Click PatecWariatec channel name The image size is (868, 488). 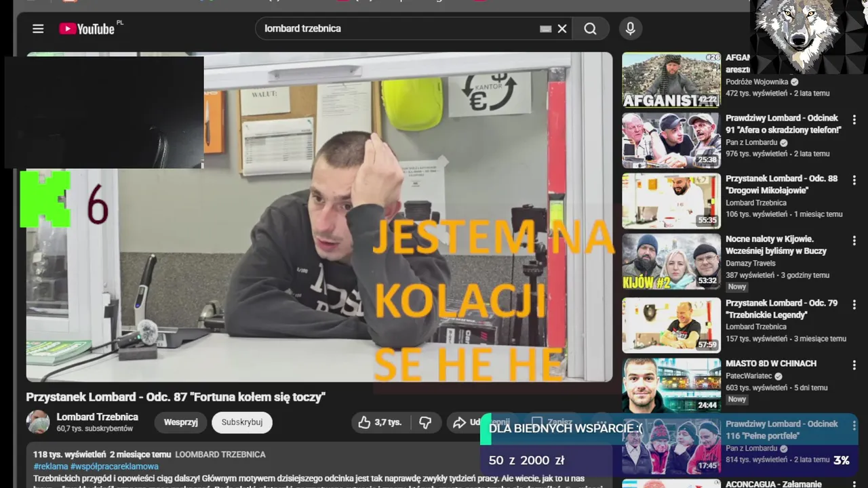(749, 376)
